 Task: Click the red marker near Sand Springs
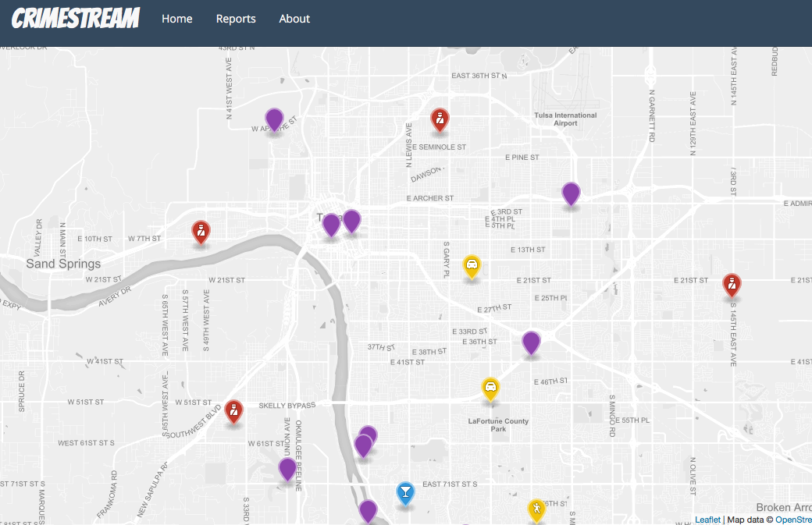[x=201, y=232]
